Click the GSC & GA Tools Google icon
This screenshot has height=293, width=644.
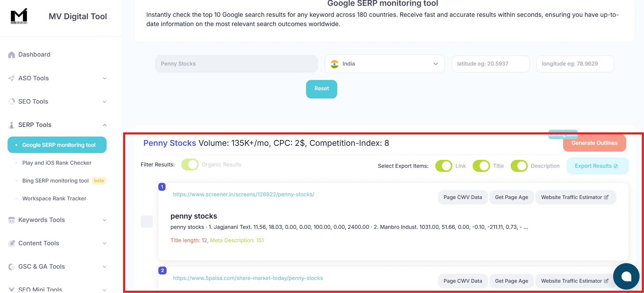click(12, 267)
